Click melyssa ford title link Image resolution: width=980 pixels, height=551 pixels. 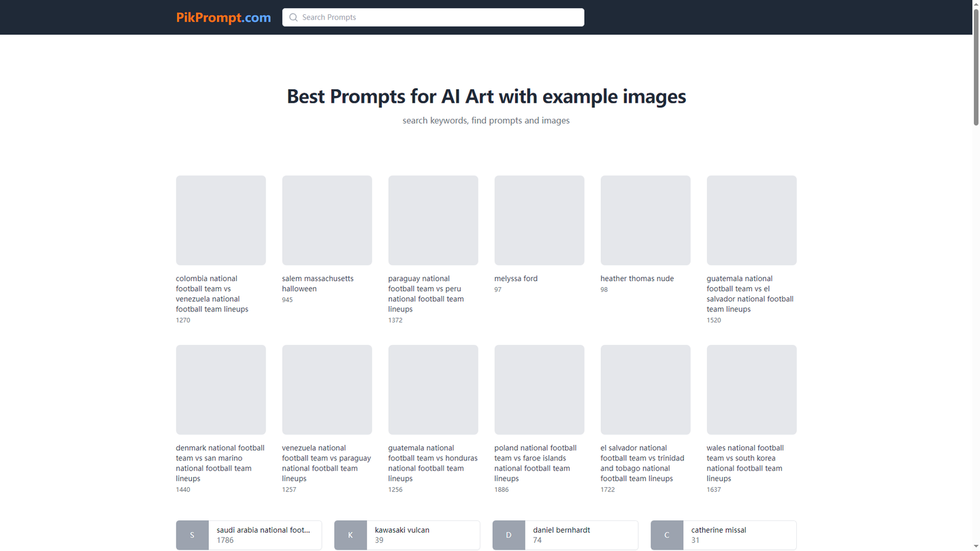tap(516, 279)
